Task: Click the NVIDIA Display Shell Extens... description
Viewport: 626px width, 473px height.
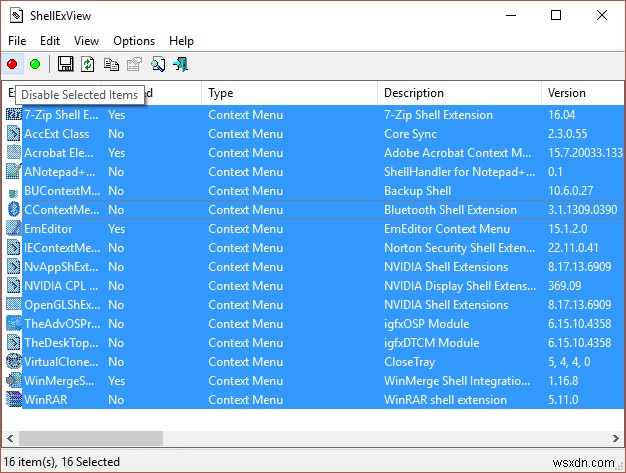Action: 460,286
